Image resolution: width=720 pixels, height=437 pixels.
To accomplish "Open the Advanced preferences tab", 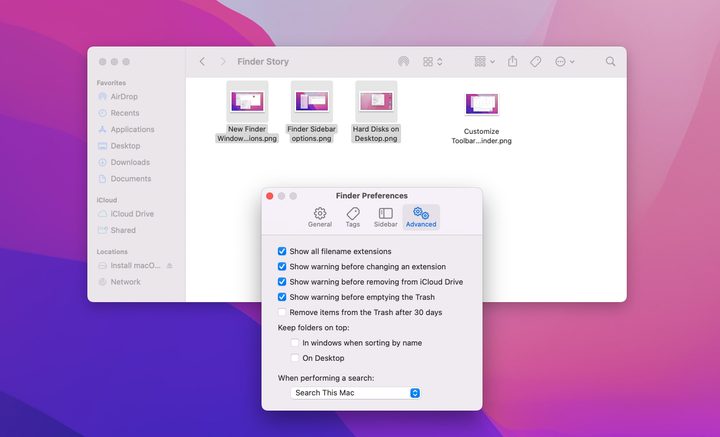I will pos(421,217).
